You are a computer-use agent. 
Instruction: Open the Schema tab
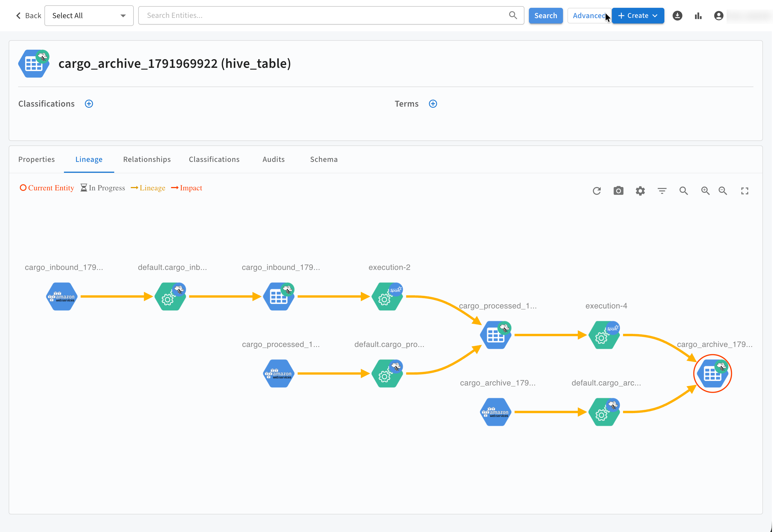click(x=324, y=159)
